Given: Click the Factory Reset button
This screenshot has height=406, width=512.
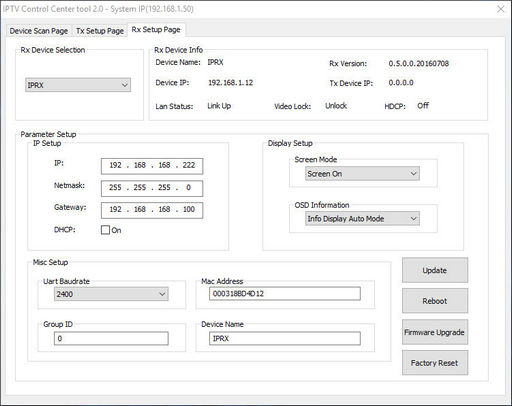Looking at the screenshot, I should click(x=435, y=363).
